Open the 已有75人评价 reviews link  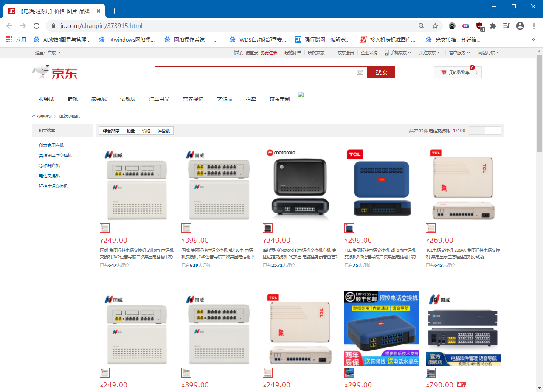tap(357, 266)
